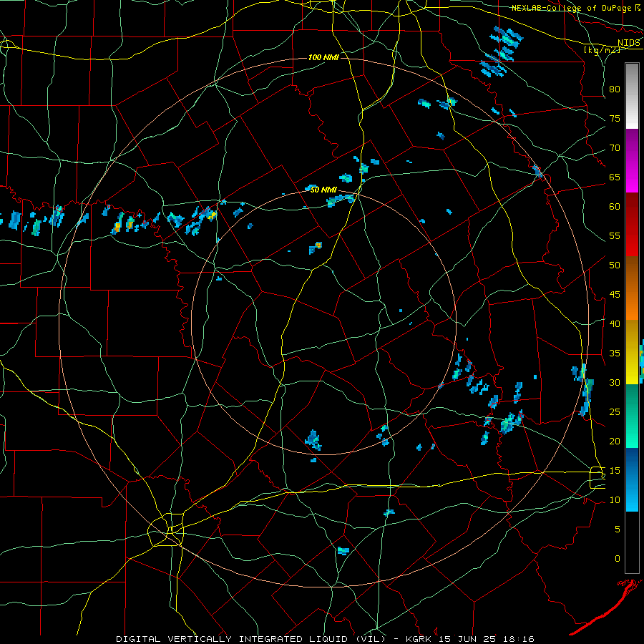
Task: Pick the green band of the color scale
Action: coord(632,416)
